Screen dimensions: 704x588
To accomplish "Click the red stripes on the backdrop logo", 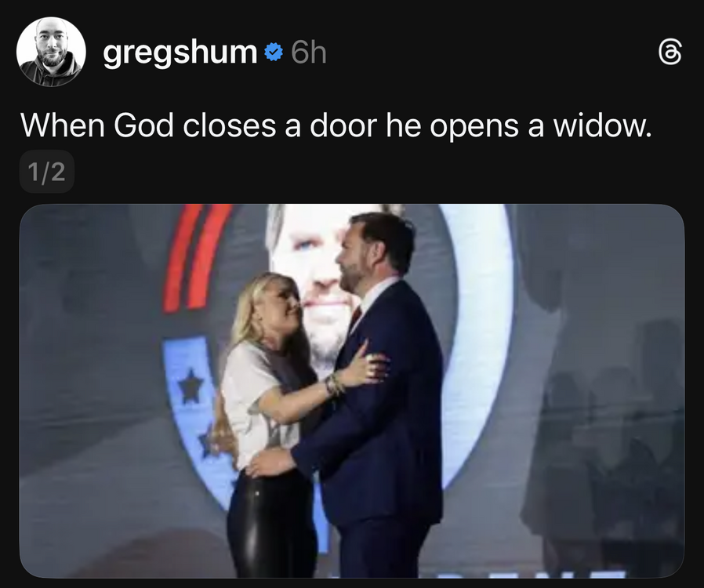I will pos(196,258).
